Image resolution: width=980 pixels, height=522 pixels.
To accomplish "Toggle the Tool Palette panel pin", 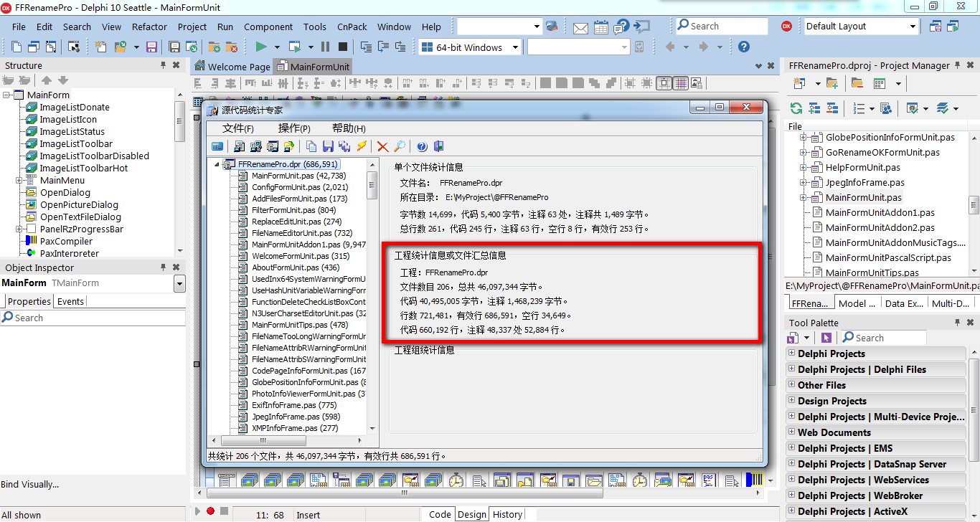I will point(957,323).
